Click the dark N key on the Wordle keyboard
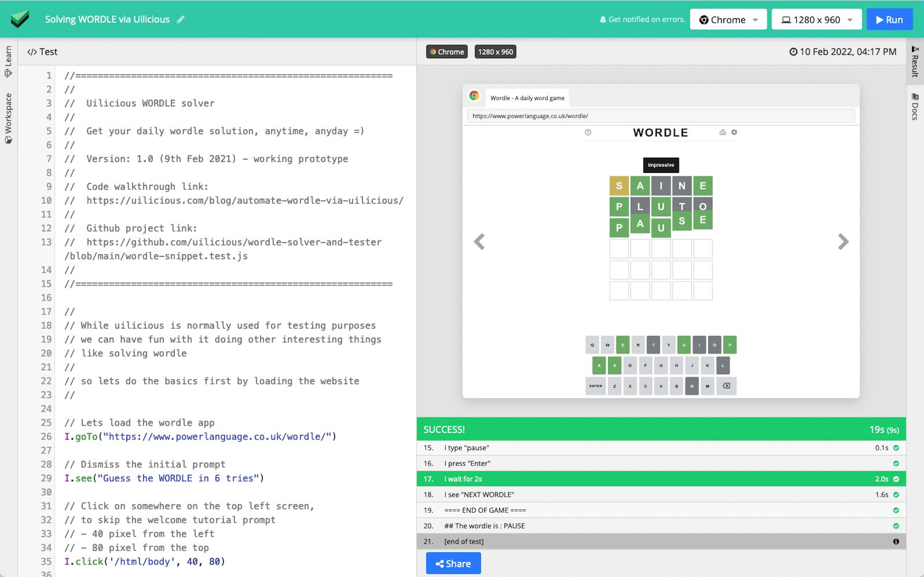This screenshot has width=924, height=577. (x=692, y=386)
